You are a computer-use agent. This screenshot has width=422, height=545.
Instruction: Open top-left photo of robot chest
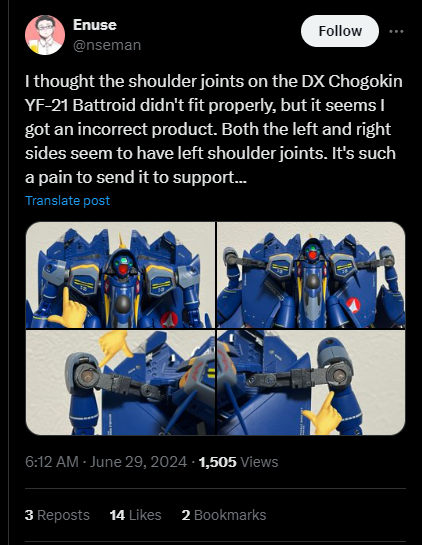pos(120,275)
